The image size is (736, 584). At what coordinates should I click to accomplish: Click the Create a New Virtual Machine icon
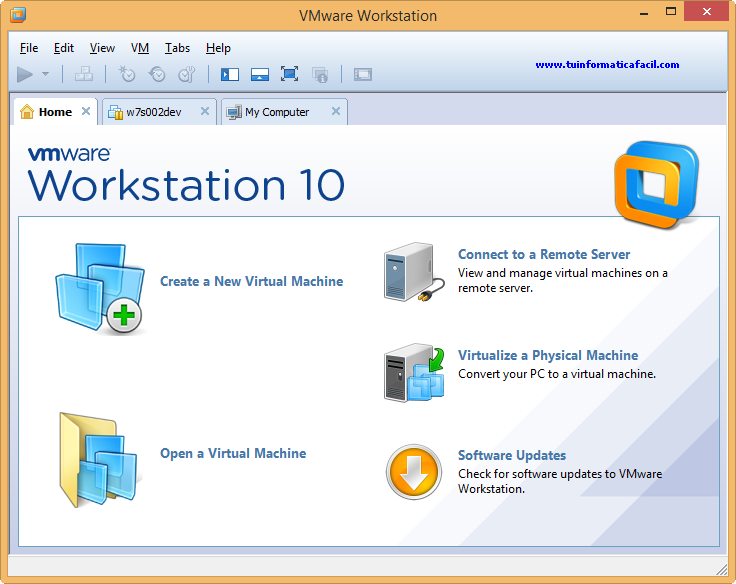click(x=100, y=288)
